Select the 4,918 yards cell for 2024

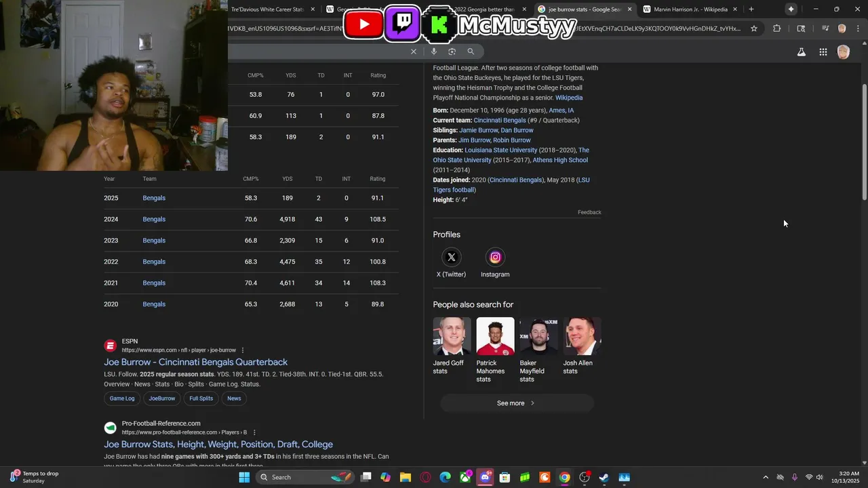[x=287, y=220]
